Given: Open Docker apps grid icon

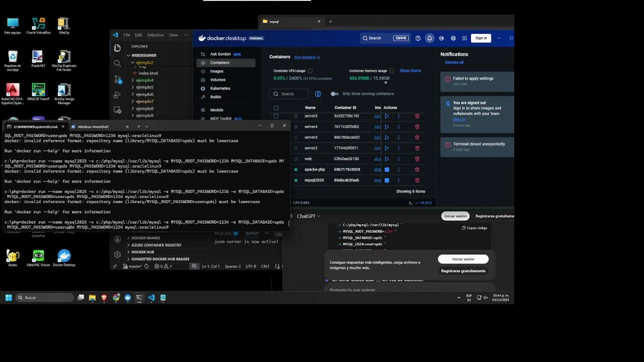Looking at the screenshot, I should point(465,38).
